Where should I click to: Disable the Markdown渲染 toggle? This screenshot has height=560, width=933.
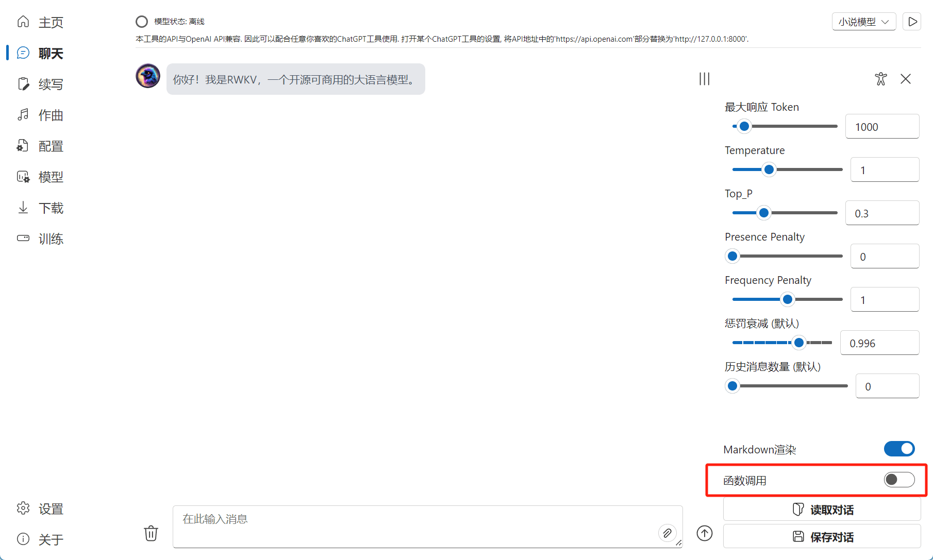point(899,449)
